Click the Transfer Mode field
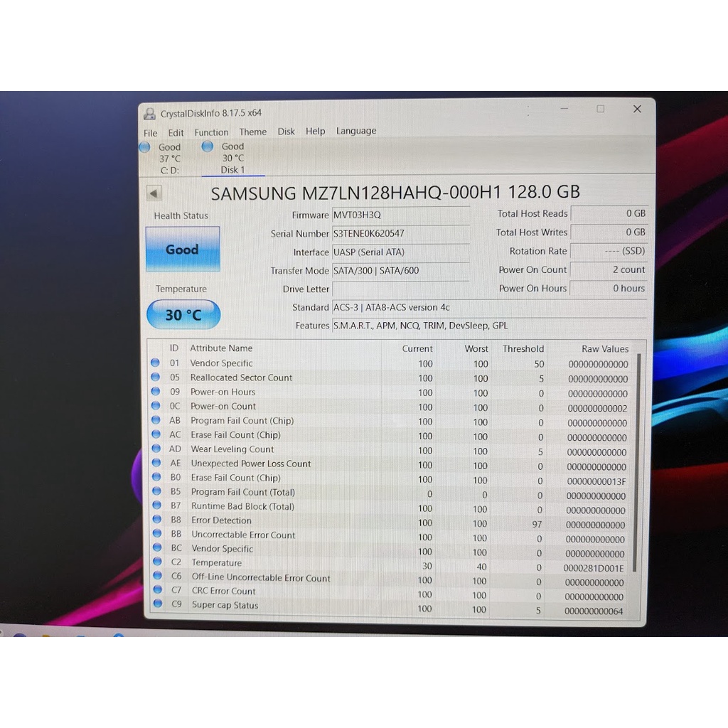Screen dimensions: 728x728 point(401,271)
